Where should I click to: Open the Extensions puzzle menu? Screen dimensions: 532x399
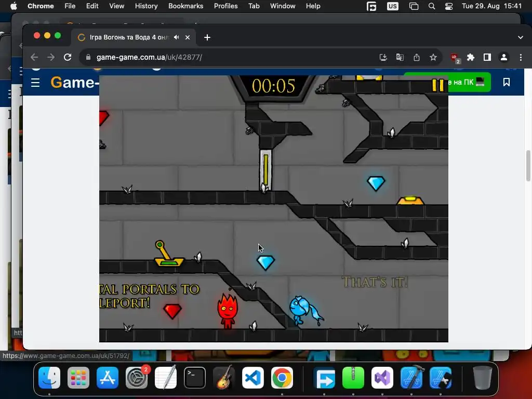[470, 57]
